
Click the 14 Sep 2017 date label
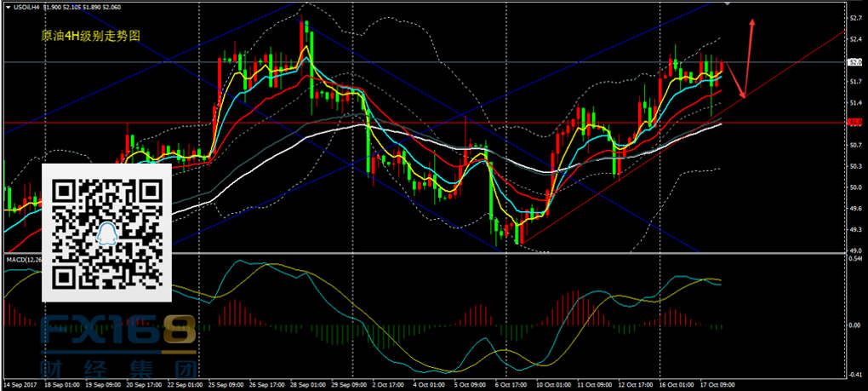(x=20, y=385)
